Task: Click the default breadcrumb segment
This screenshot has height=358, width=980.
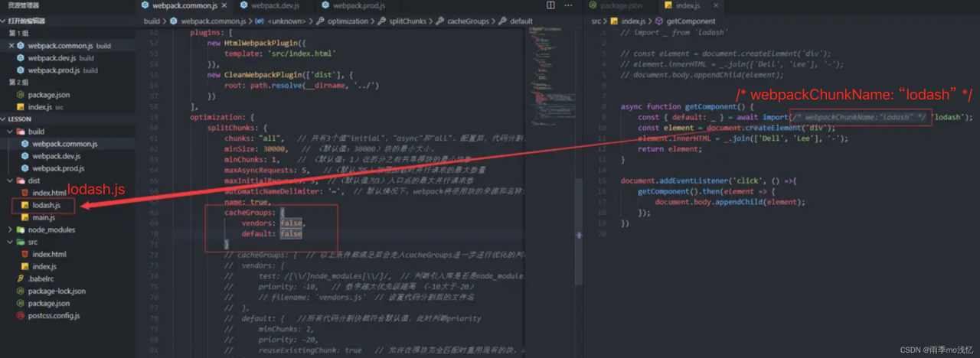Action: [516, 21]
